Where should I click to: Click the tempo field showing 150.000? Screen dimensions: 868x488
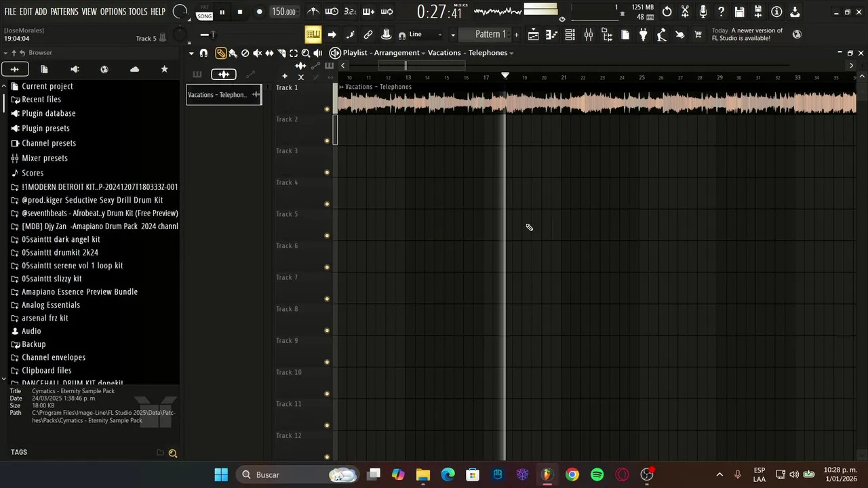[x=283, y=12]
